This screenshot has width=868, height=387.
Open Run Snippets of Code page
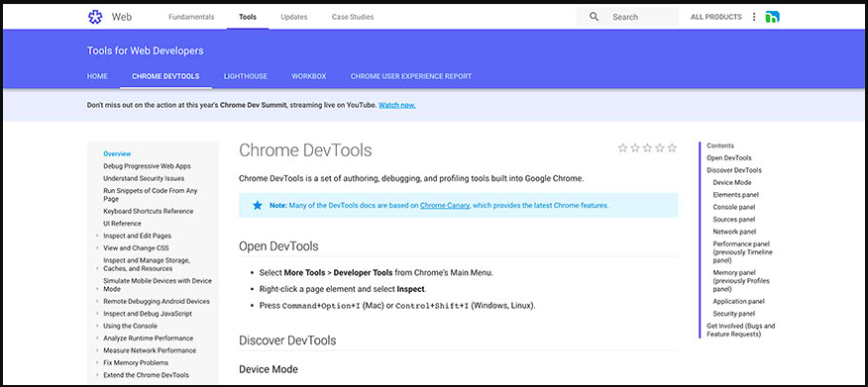151,195
